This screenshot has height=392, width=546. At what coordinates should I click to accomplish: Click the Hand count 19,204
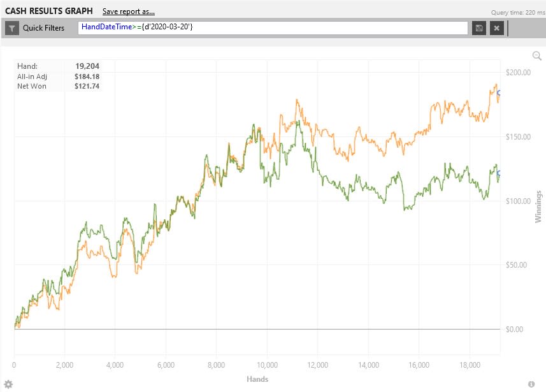click(x=87, y=66)
